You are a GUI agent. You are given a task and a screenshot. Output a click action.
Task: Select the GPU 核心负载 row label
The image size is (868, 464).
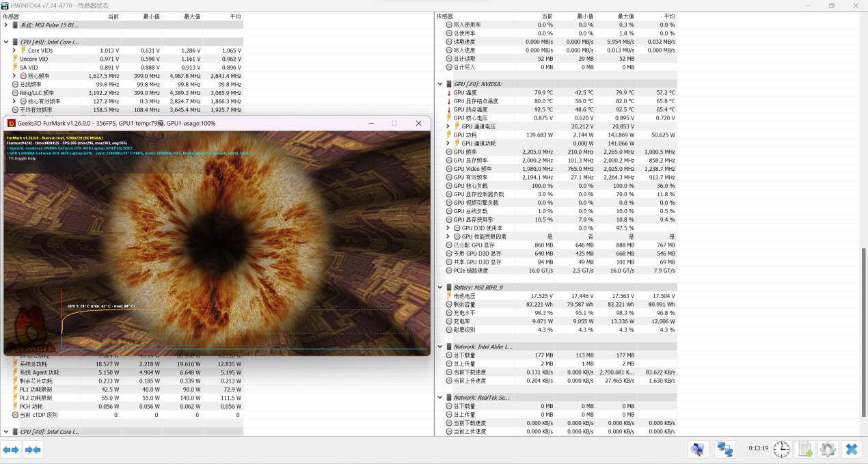coord(470,186)
